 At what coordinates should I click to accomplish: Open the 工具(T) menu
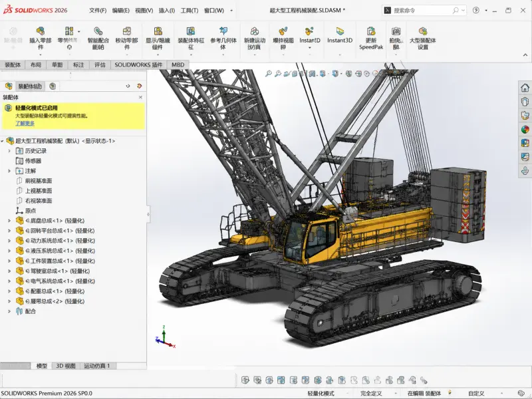[190, 11]
